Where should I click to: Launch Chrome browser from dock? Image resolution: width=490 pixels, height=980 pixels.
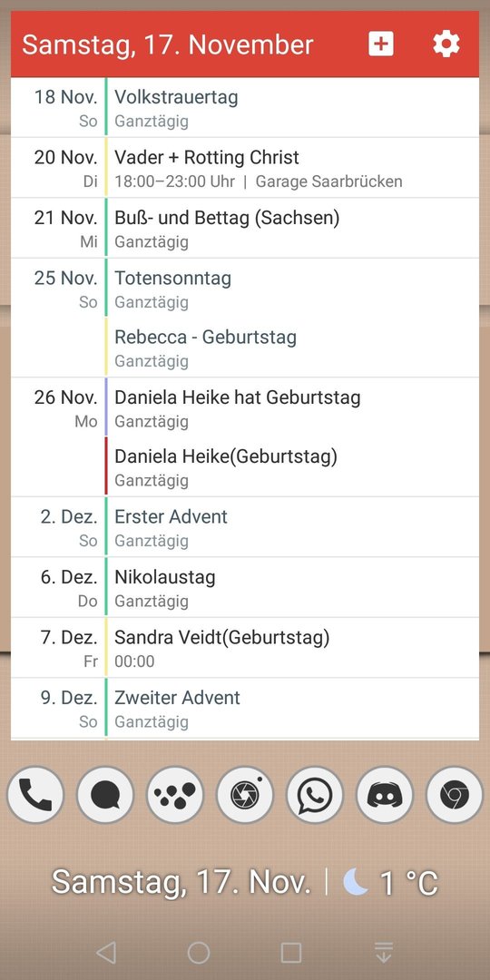click(455, 794)
